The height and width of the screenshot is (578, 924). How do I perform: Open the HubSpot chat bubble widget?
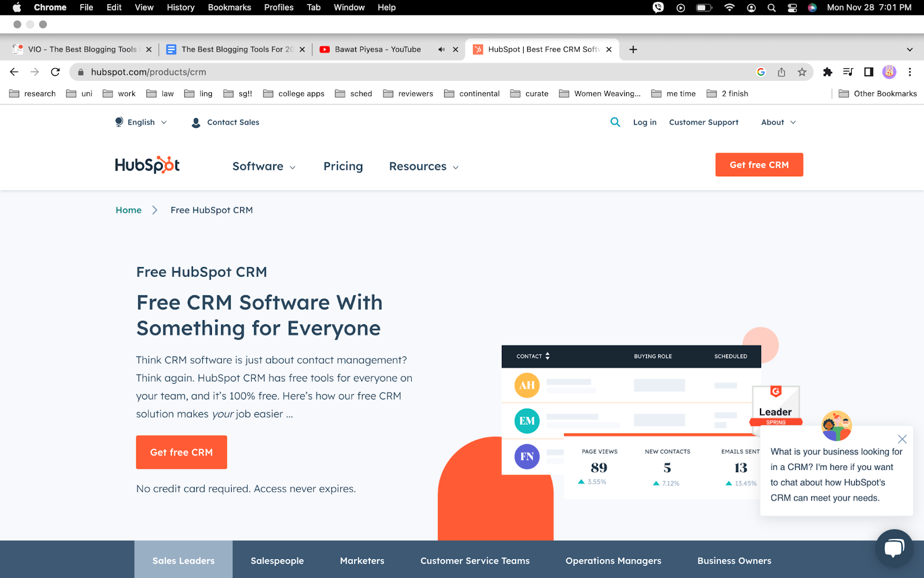coord(894,548)
